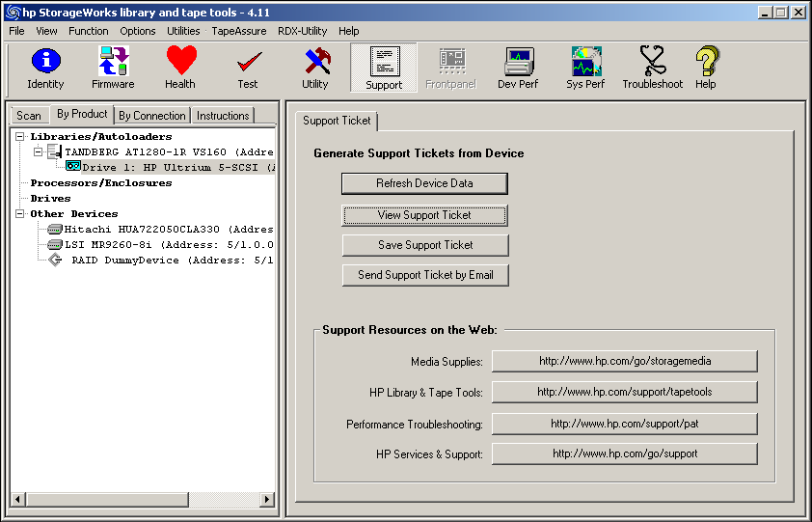Launch the Test checkmark tool
The width and height of the screenshot is (812, 522).
pyautogui.click(x=248, y=68)
